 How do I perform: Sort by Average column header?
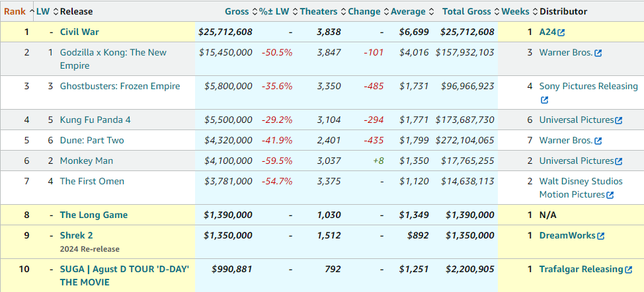[x=408, y=11]
